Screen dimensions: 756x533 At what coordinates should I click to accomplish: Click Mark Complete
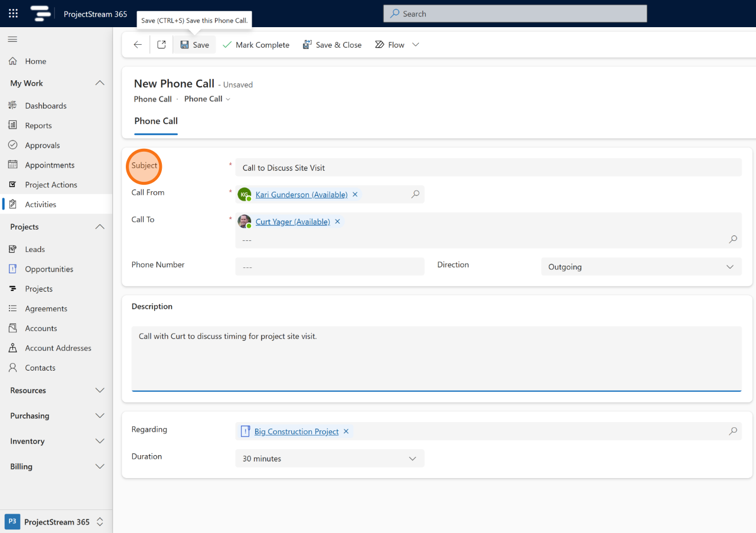(x=256, y=45)
